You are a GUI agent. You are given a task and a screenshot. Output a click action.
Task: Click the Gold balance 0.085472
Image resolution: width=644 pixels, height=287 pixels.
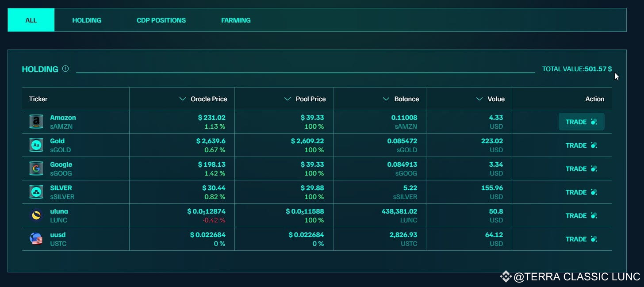[x=402, y=141]
